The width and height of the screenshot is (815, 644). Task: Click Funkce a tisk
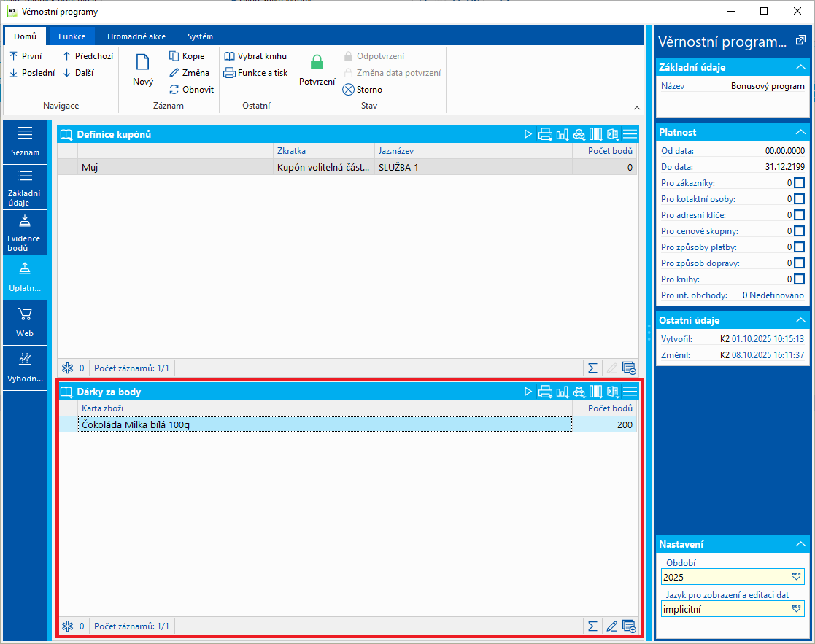pos(255,73)
